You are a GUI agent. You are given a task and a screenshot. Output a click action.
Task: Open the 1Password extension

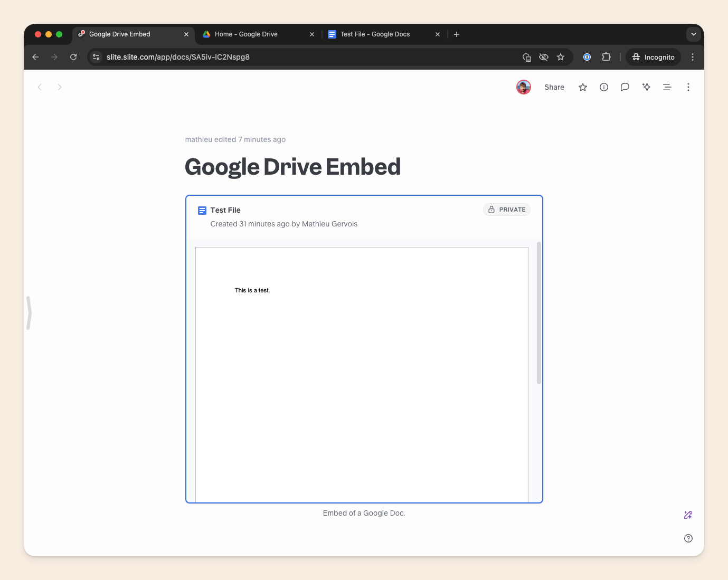587,57
